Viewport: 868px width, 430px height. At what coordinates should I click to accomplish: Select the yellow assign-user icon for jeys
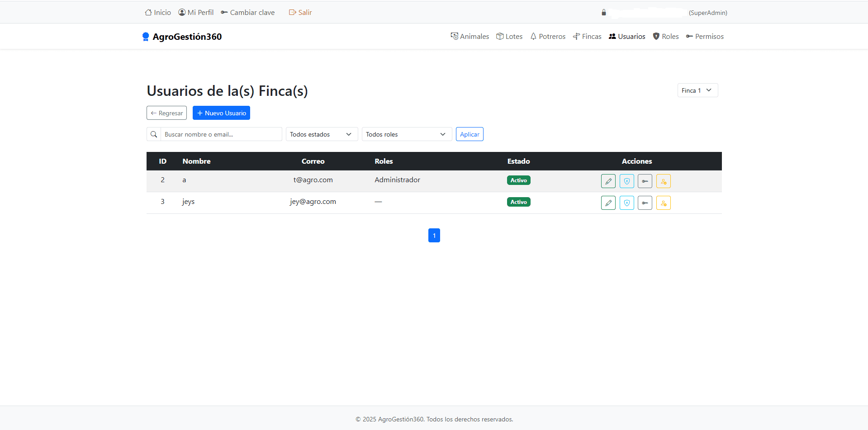click(663, 203)
